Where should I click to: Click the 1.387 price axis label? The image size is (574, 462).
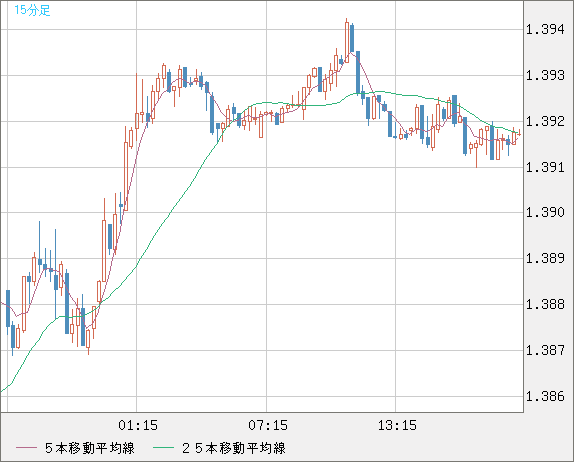[x=545, y=350]
